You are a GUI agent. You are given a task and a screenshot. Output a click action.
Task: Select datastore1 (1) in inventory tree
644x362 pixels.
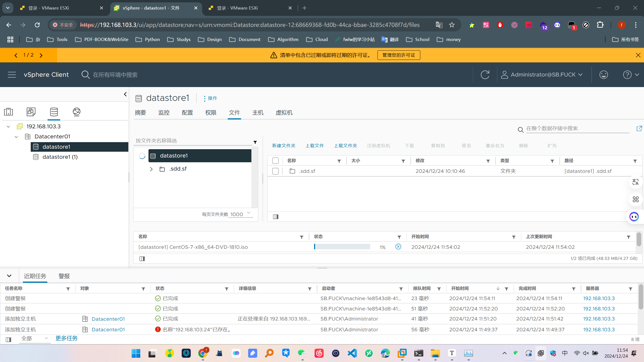point(60,157)
